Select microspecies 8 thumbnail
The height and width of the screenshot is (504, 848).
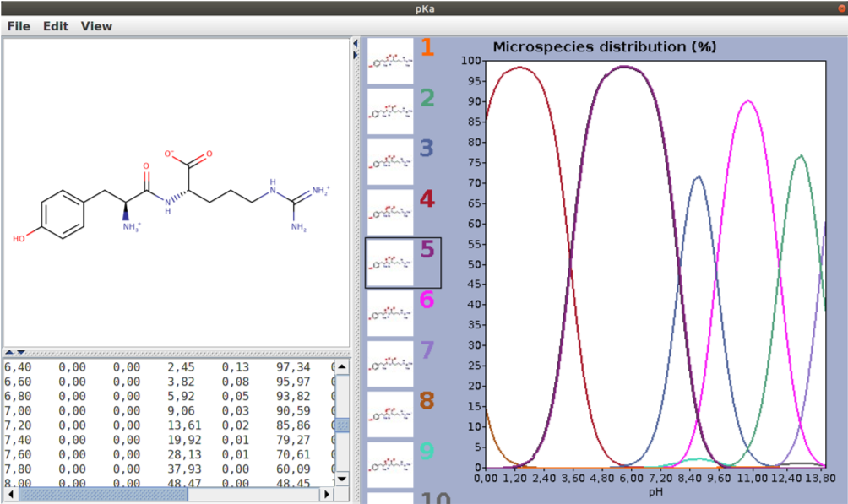click(x=390, y=415)
